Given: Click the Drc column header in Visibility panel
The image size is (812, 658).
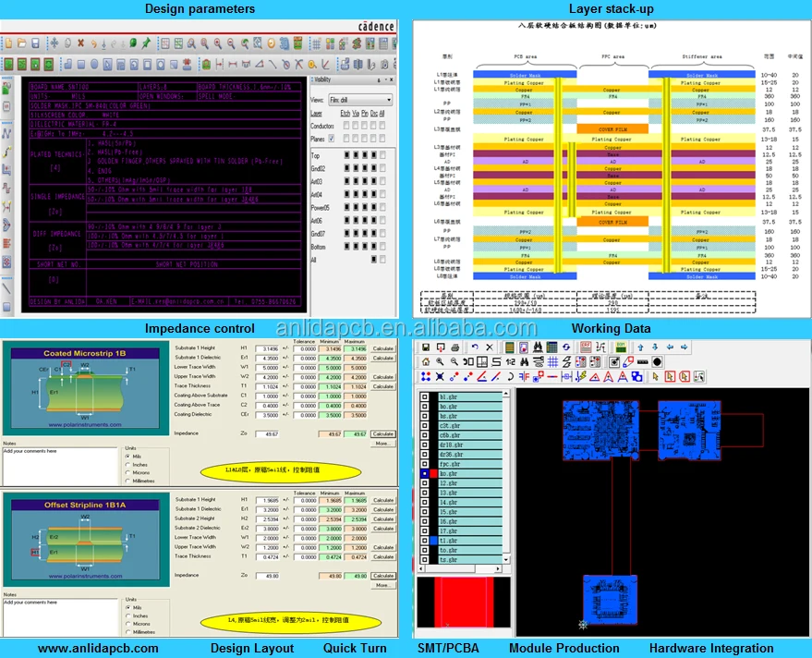Looking at the screenshot, I should tap(374, 113).
